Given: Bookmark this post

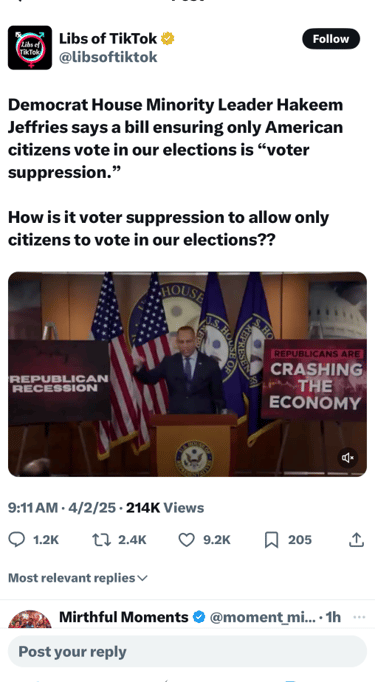Looking at the screenshot, I should pos(271,540).
